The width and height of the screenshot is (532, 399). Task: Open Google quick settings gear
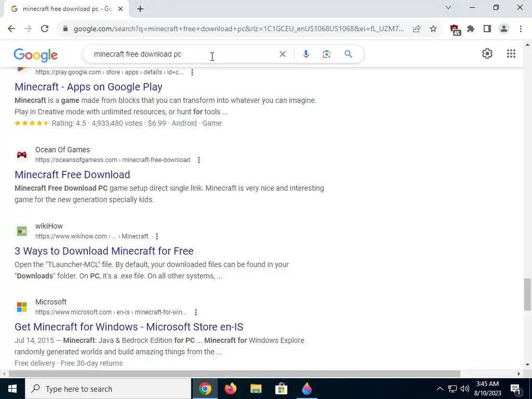coord(487,54)
